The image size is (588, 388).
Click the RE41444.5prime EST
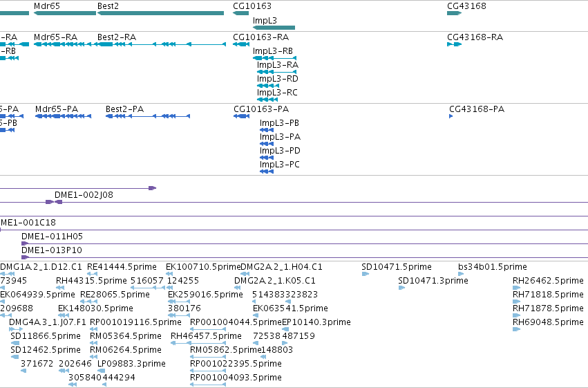point(122,267)
